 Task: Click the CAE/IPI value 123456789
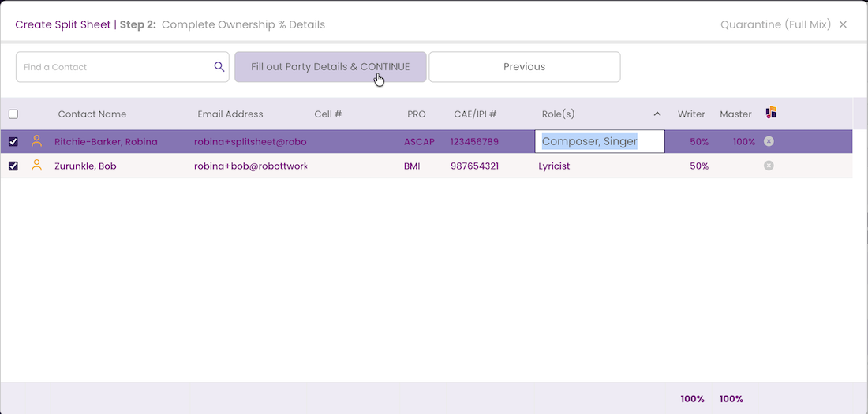click(474, 142)
